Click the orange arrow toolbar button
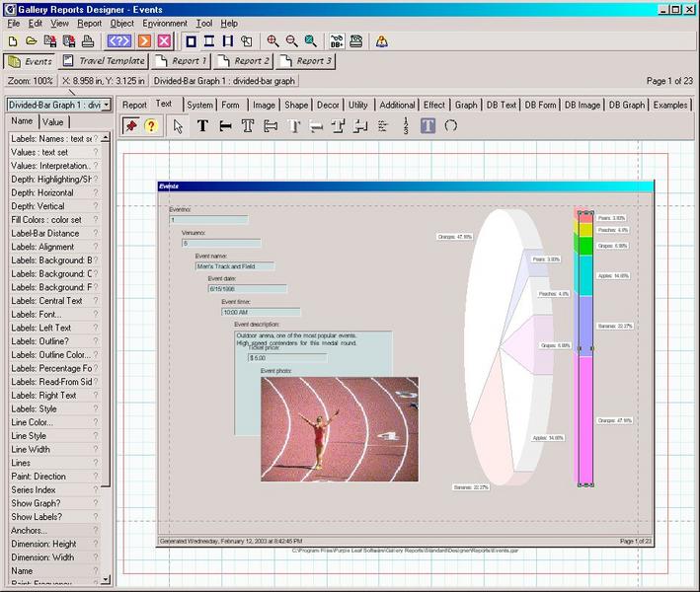The width and height of the screenshot is (700, 592). click(x=144, y=41)
